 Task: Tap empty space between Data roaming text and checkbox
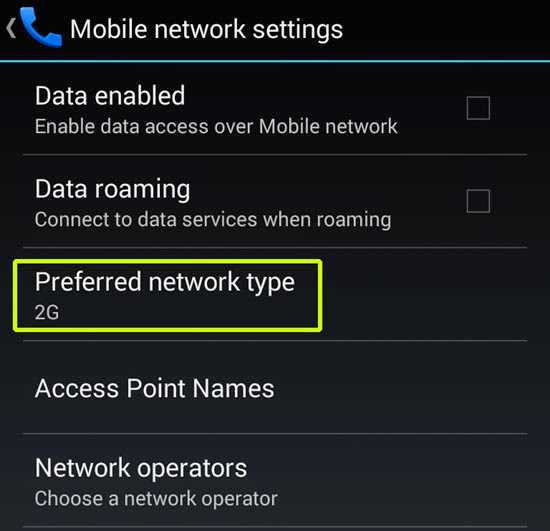pyautogui.click(x=429, y=201)
